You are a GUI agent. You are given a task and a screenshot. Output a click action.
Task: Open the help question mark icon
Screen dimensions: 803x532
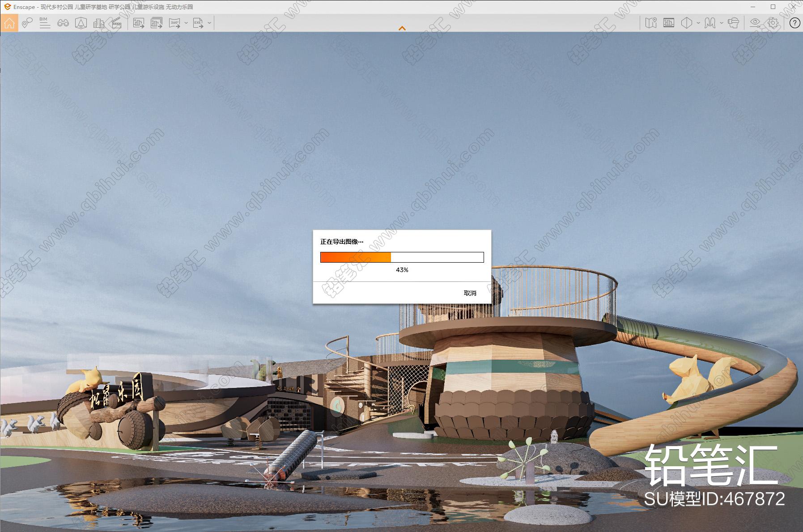coord(795,23)
